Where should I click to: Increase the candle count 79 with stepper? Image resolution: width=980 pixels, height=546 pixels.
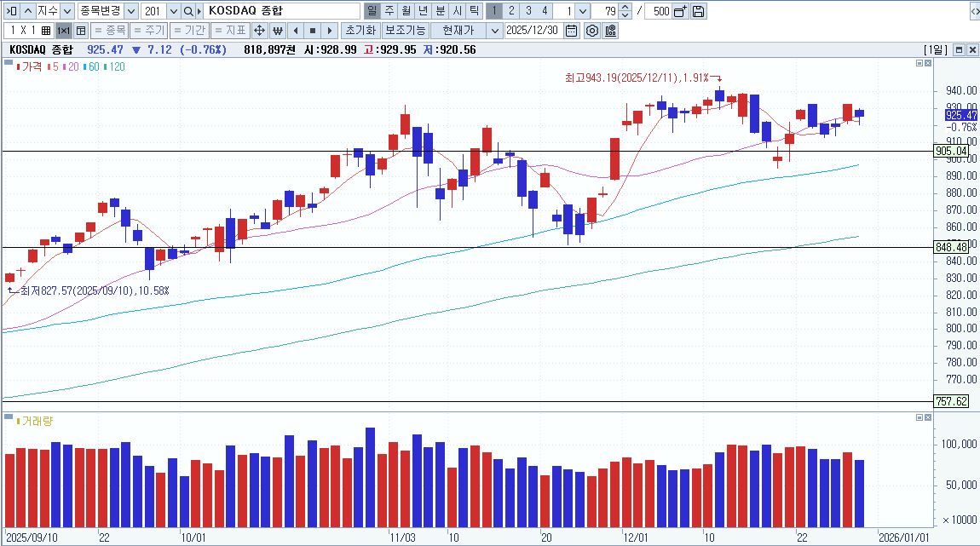pyautogui.click(x=625, y=8)
